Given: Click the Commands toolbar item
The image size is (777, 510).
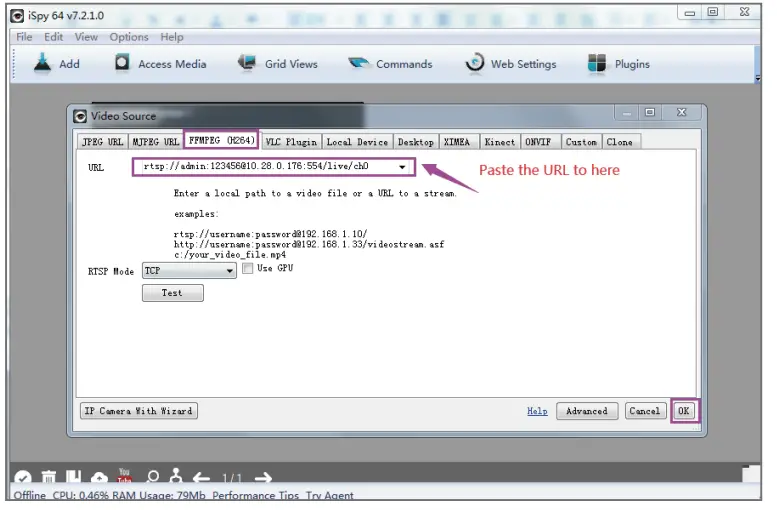Looking at the screenshot, I should [x=390, y=63].
